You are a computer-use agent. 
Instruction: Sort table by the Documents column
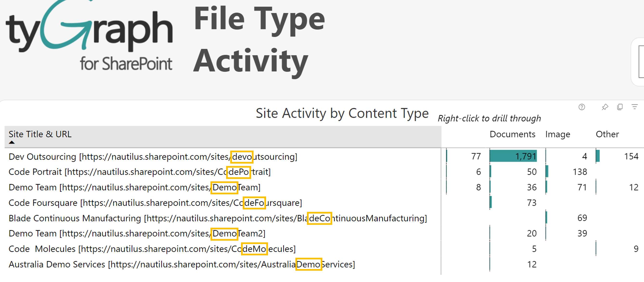tap(512, 134)
